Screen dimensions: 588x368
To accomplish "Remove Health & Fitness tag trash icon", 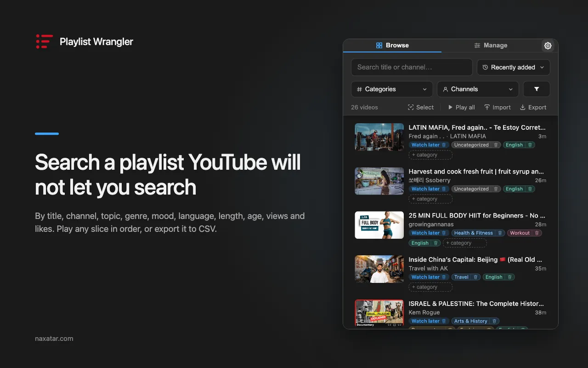I will tap(500, 233).
